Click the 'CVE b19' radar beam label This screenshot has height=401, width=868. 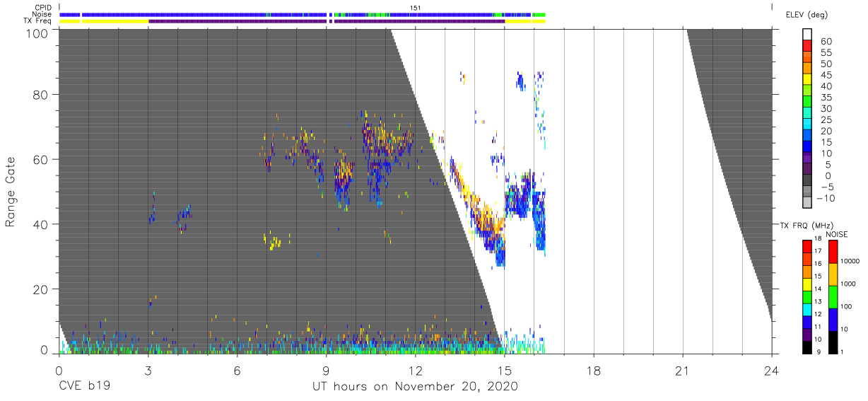tap(84, 387)
